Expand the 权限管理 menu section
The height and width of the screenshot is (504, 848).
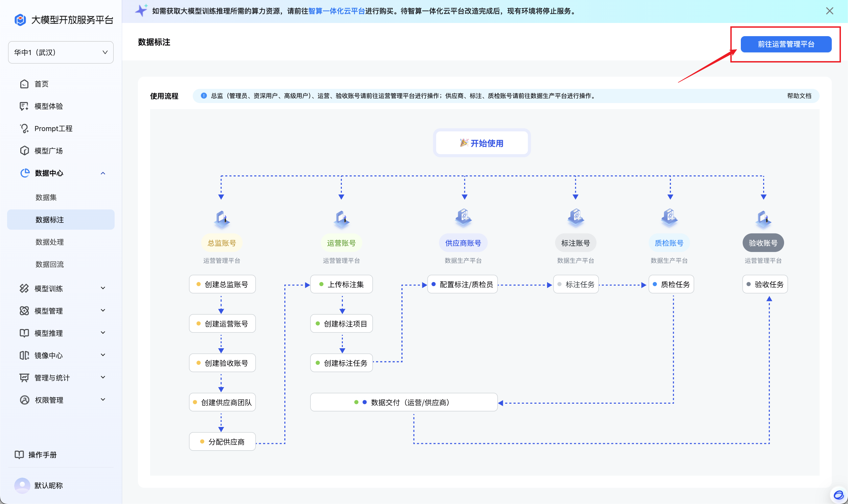click(x=103, y=400)
